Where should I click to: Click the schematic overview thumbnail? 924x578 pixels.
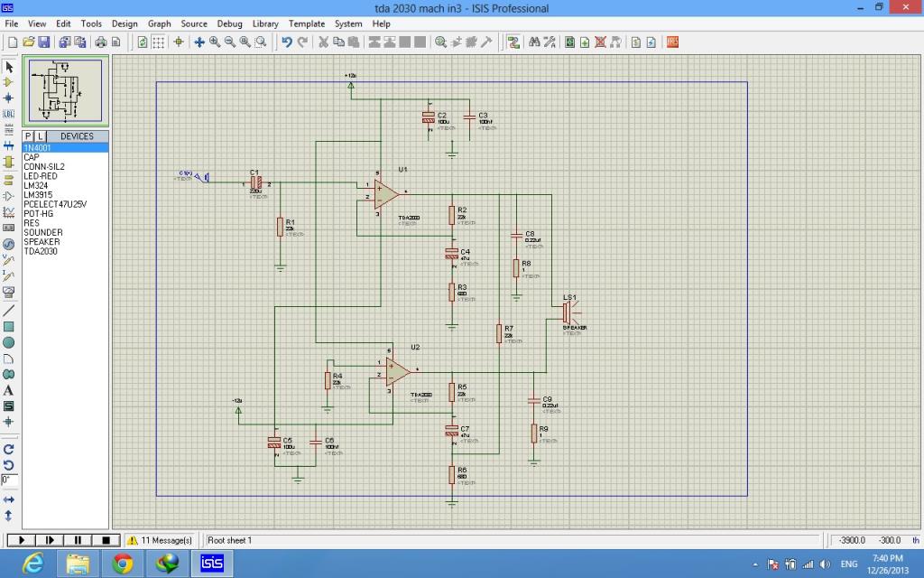point(65,92)
